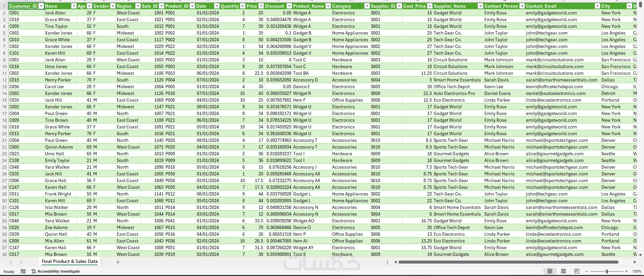Open the Category column filter dropdown
Image resolution: width=644 pixels, height=276 pixels.
pyautogui.click(x=367, y=6)
